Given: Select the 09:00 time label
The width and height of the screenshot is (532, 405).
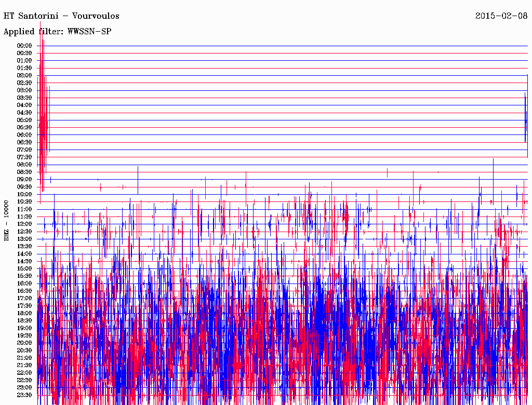Looking at the screenshot, I should (x=24, y=180).
